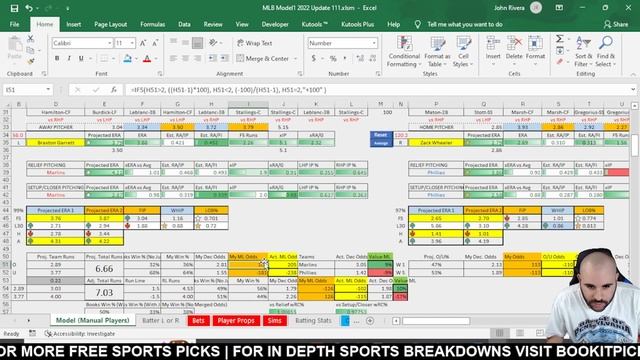Switch to the Bets sheet tab
Viewport: 640px width, 360px height.
(198, 321)
